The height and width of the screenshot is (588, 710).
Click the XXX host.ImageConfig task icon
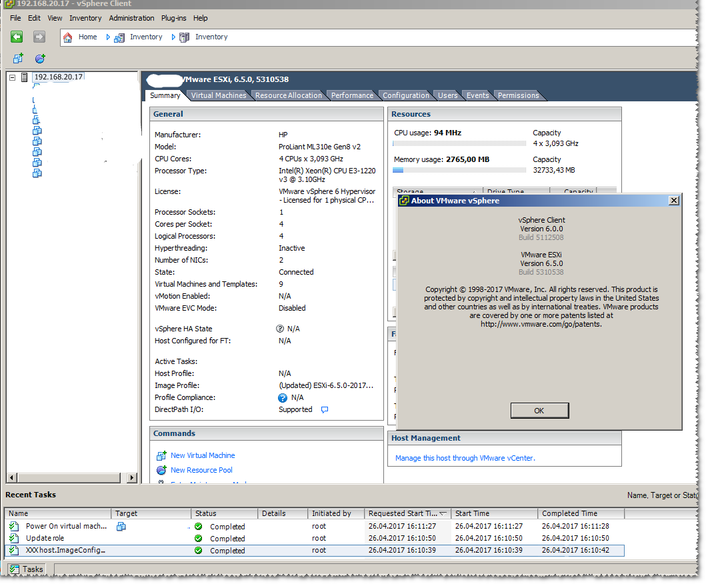(x=14, y=551)
